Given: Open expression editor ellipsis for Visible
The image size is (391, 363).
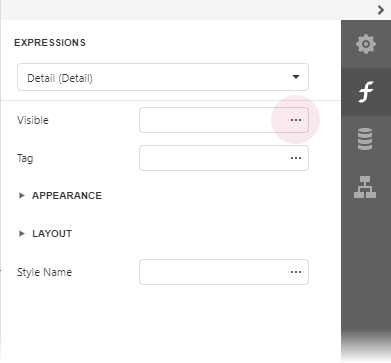Looking at the screenshot, I should click(x=296, y=120).
